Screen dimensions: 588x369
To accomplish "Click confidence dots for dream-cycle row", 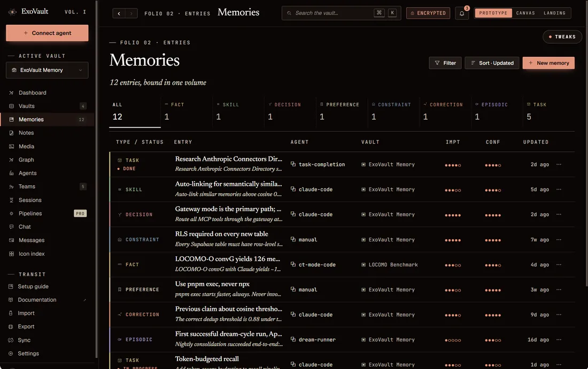I will pos(493,340).
